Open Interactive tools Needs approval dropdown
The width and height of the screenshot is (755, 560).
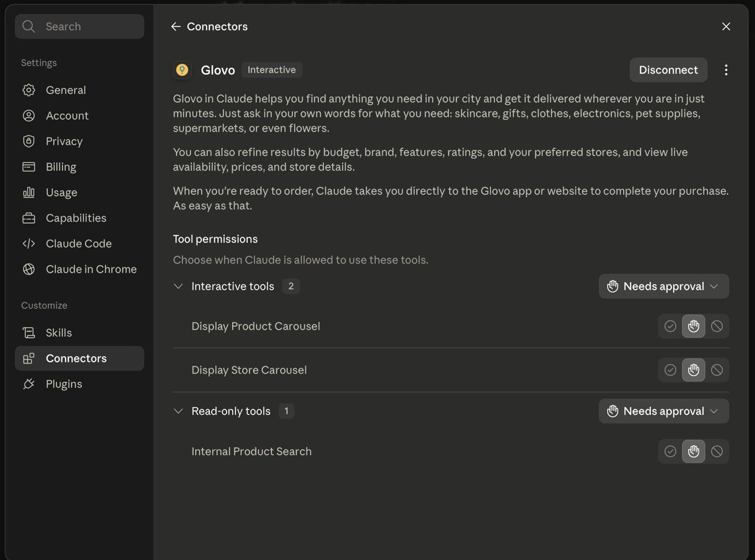(x=664, y=286)
